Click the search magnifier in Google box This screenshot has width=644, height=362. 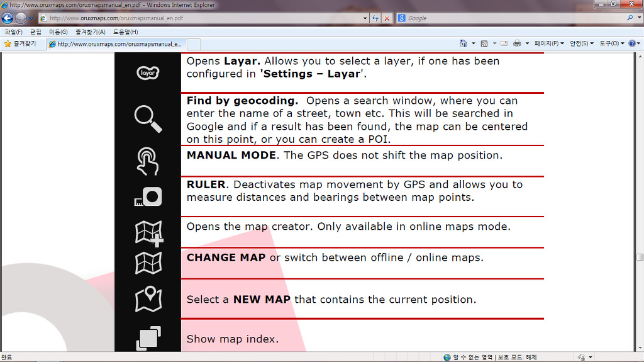630,18
